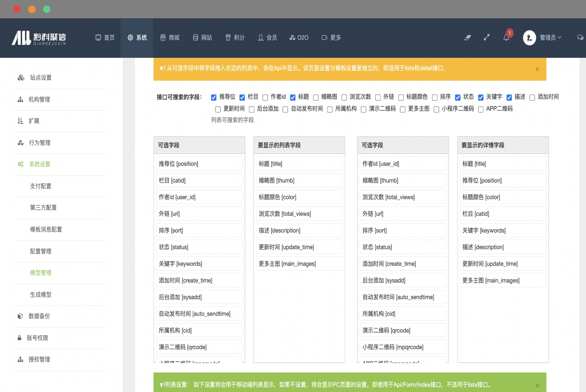Open 数据备份 in the sidebar
Image resolution: width=586 pixels, height=392 pixels.
(x=39, y=316)
